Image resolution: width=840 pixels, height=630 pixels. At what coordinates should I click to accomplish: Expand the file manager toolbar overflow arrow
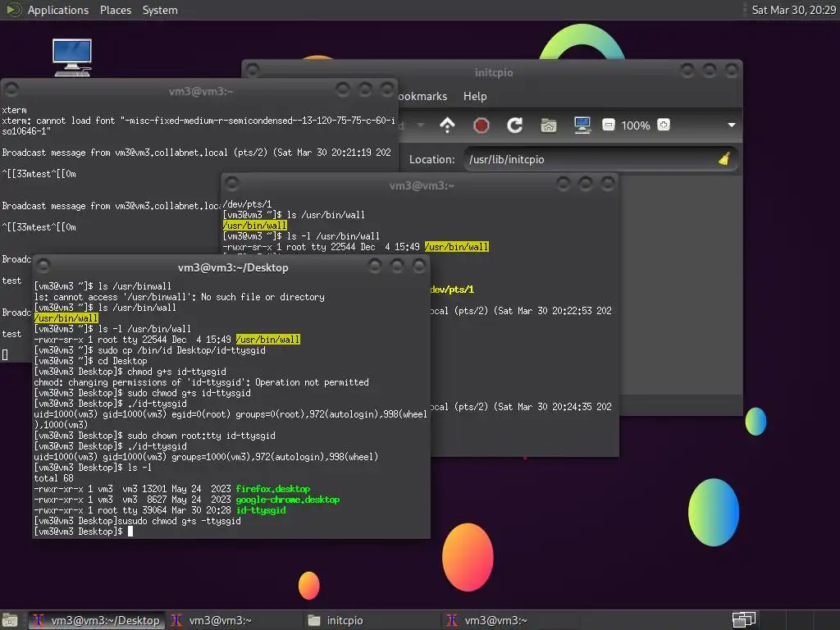tap(731, 126)
